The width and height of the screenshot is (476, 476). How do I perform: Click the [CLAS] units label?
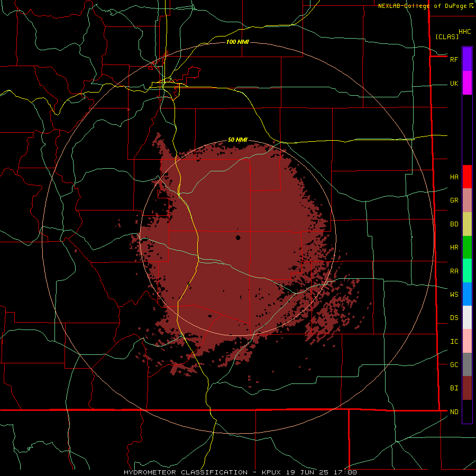pos(447,36)
